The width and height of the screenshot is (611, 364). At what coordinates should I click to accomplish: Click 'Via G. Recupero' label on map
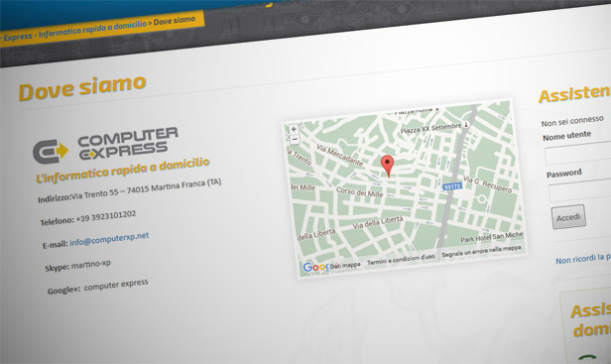[487, 184]
